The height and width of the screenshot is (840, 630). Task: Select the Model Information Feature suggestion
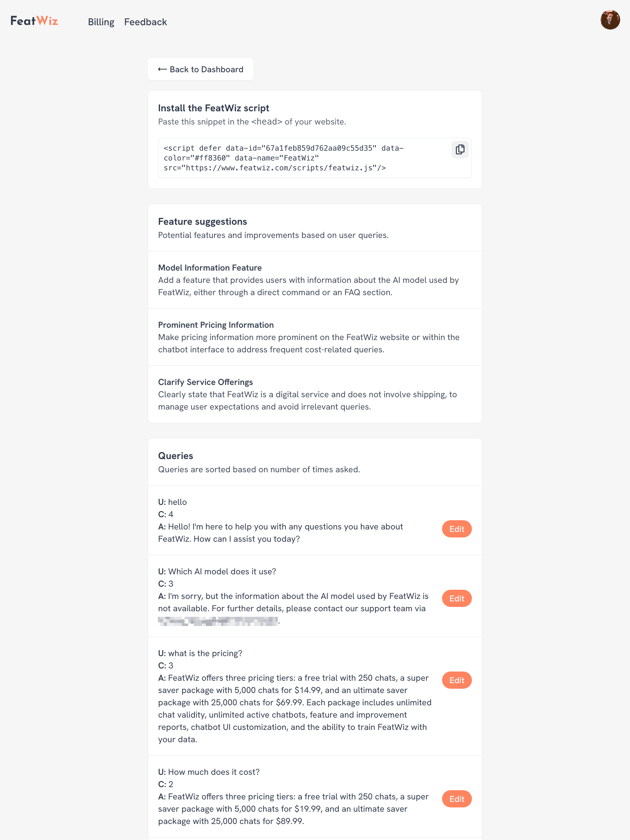coord(210,267)
